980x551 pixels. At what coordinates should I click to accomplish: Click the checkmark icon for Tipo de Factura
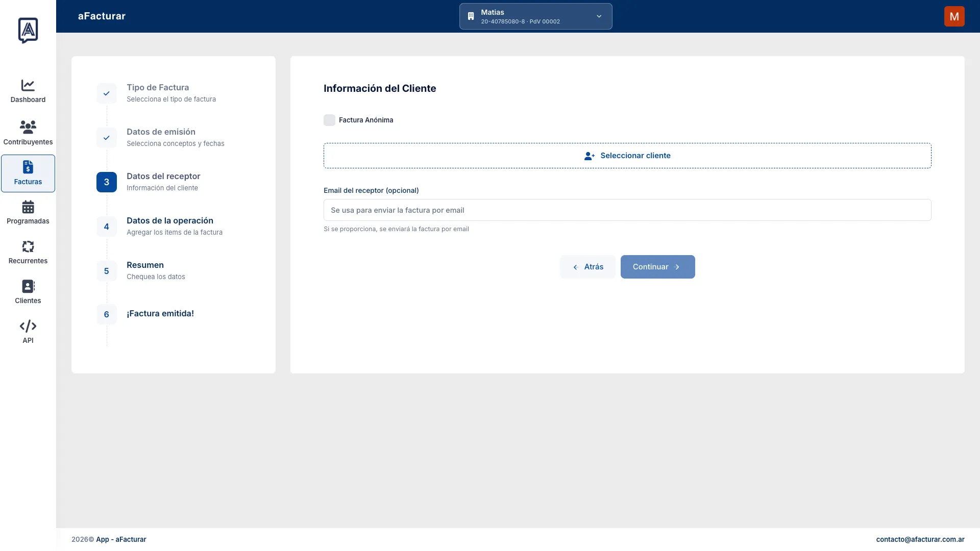pos(107,93)
